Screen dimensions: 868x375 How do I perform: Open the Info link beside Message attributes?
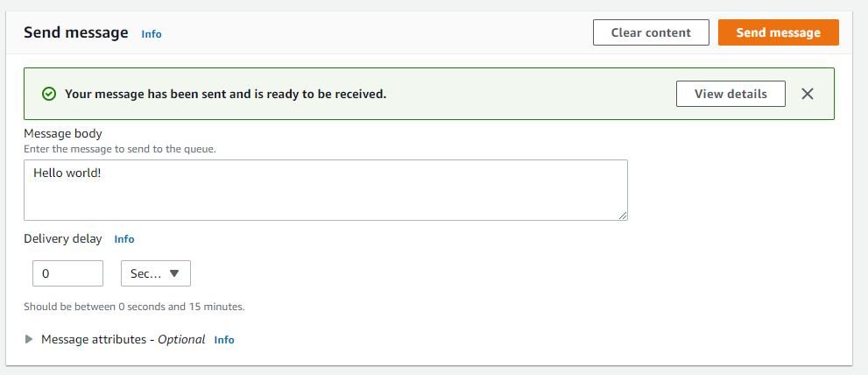click(x=224, y=340)
